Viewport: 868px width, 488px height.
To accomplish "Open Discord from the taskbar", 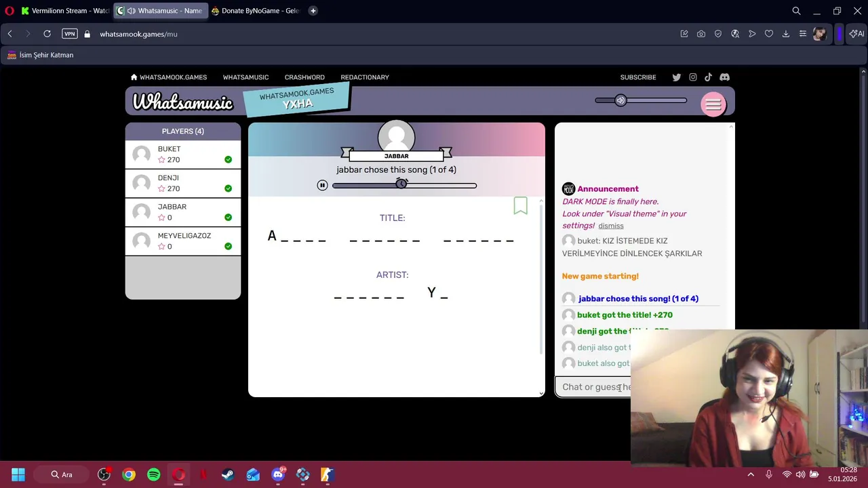I will pos(278,474).
